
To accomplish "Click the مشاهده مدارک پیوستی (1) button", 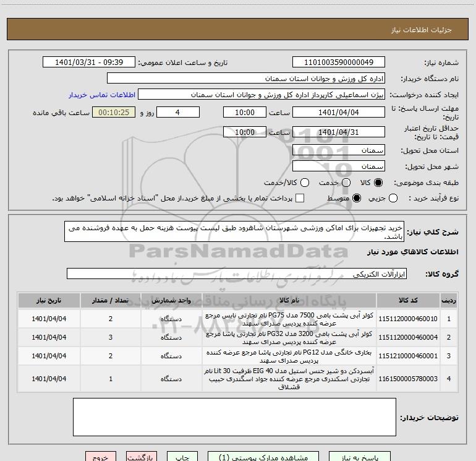I will click(x=263, y=457).
